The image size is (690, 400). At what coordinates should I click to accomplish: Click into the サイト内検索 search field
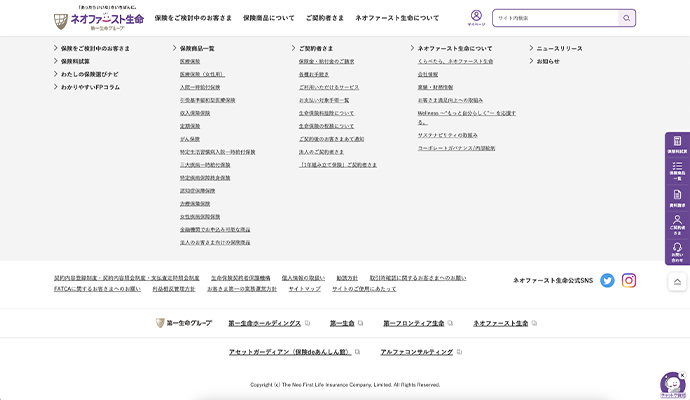point(555,18)
